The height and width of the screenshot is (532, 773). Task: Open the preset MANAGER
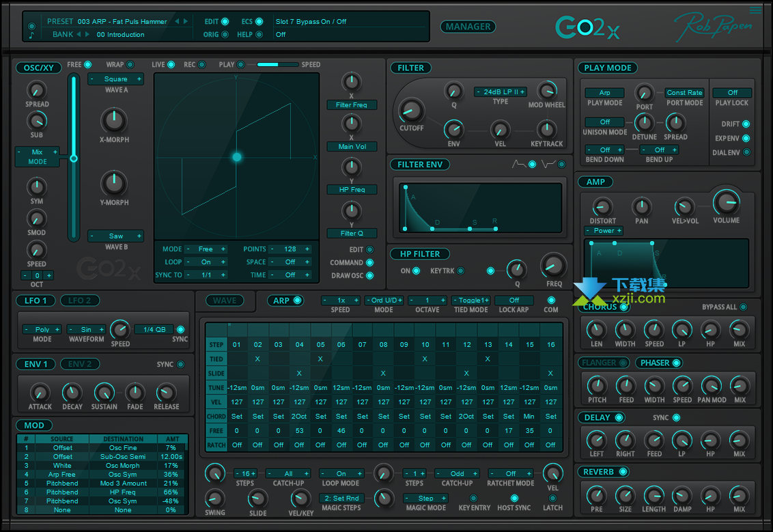pos(468,27)
